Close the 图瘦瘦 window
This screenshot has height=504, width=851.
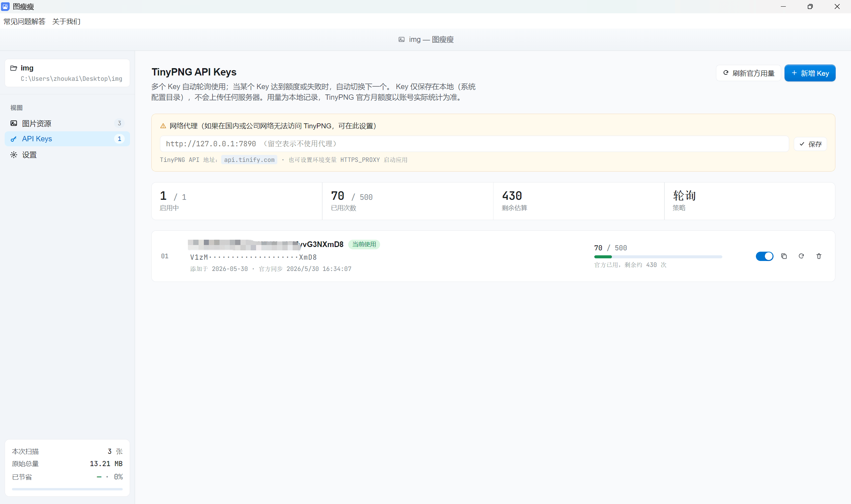837,6
